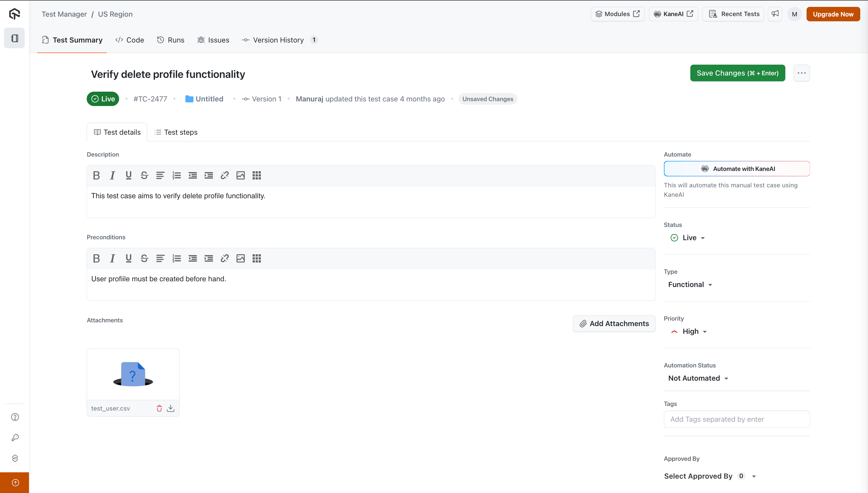Toggle underline in Description toolbar
The width and height of the screenshot is (868, 493).
pos(129,175)
